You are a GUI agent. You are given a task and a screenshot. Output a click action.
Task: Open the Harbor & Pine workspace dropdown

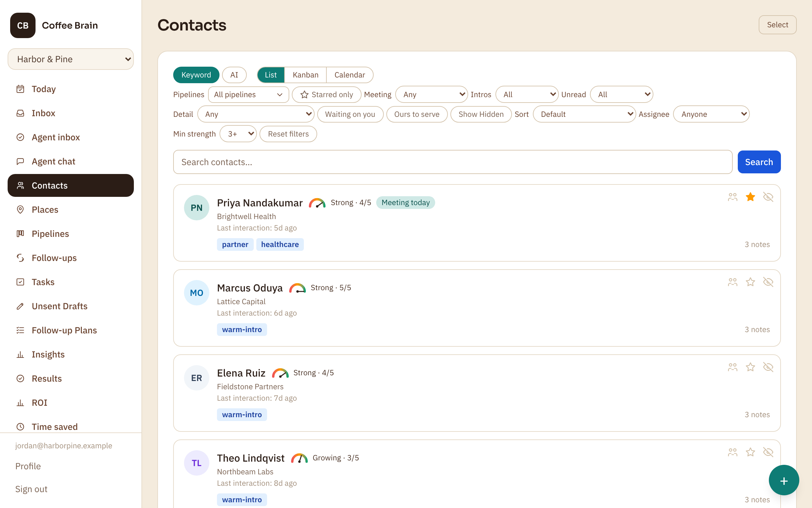pos(71,59)
